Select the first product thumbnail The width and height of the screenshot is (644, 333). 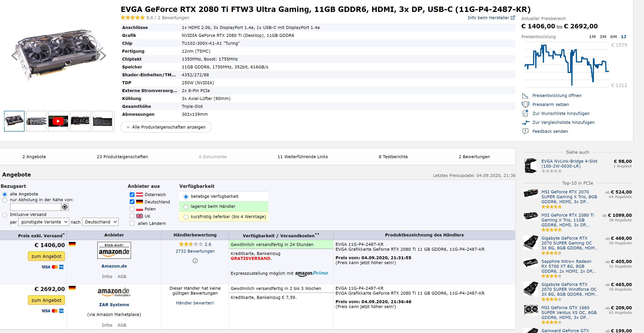[14, 121]
